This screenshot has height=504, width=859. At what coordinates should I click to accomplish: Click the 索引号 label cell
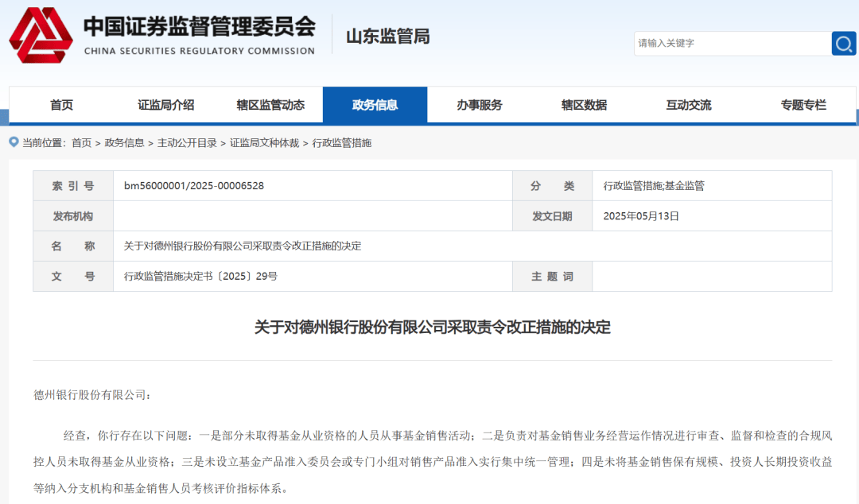73,186
